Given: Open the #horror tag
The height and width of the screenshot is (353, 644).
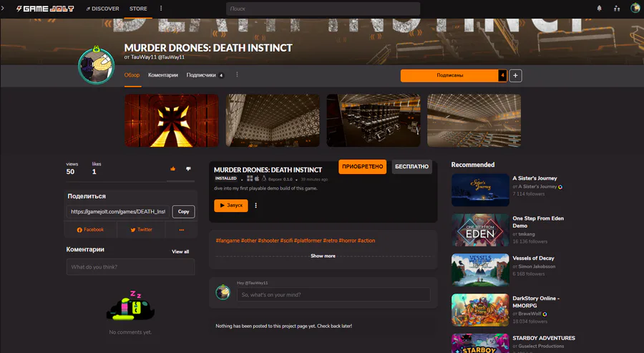Looking at the screenshot, I should (348, 241).
